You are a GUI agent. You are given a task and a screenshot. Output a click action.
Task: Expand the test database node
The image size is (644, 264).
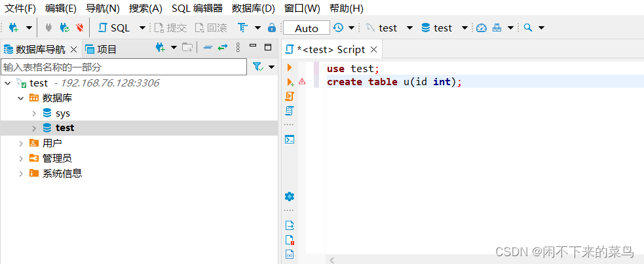coord(35,128)
